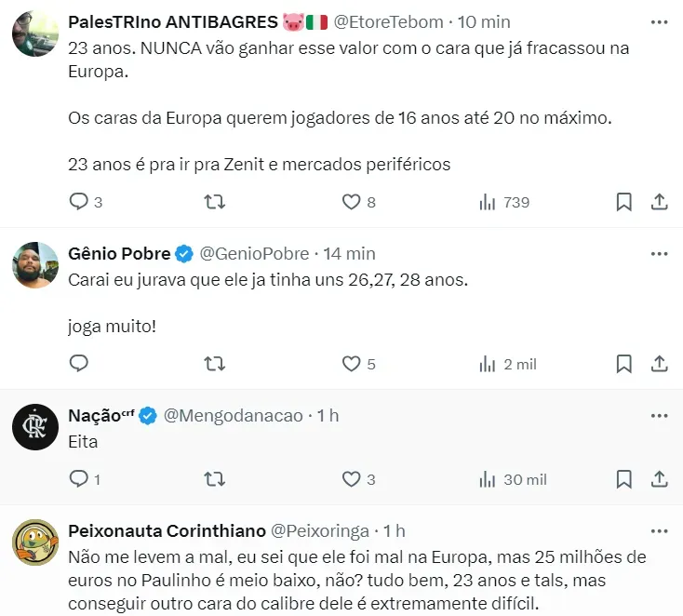Viewport: 683px width, 616px height.
Task: Like the PalesTRIno ANTIBAGRES tweet
Action: coord(351,202)
